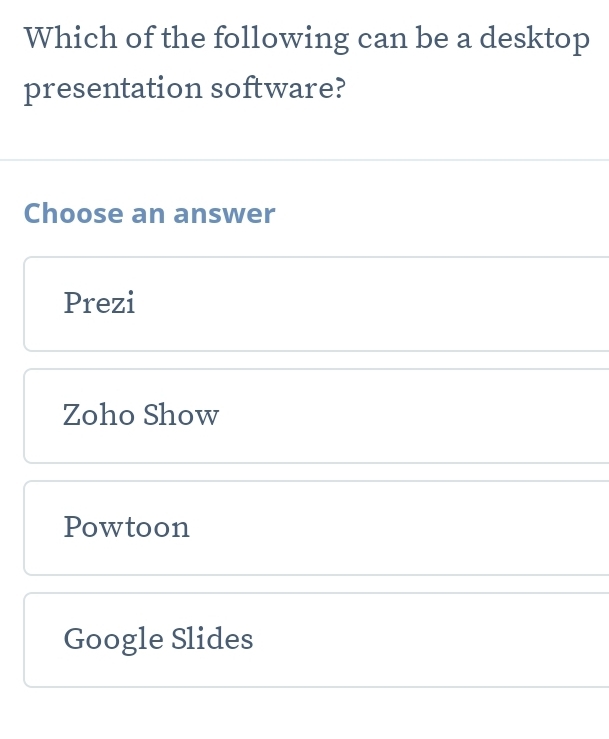
Task: Click the "Prezi" text label
Action: 99,303
